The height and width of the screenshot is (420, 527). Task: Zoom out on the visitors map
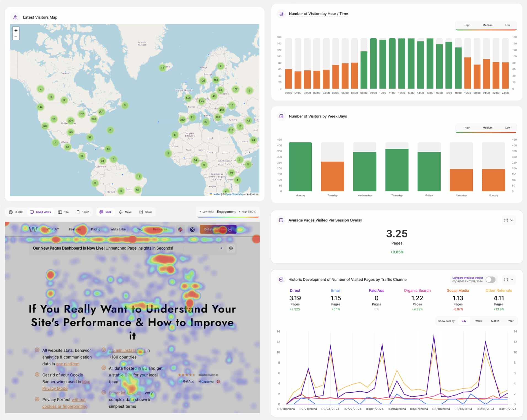click(x=16, y=37)
